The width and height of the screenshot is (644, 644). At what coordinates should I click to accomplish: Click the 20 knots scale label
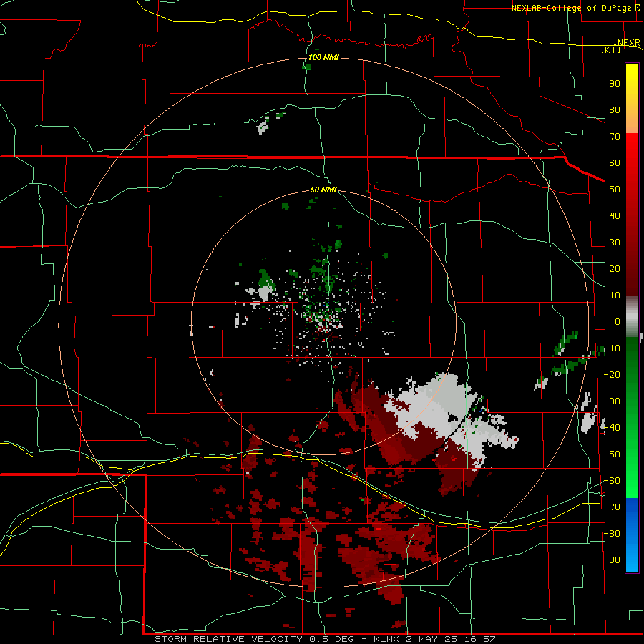tap(615, 268)
